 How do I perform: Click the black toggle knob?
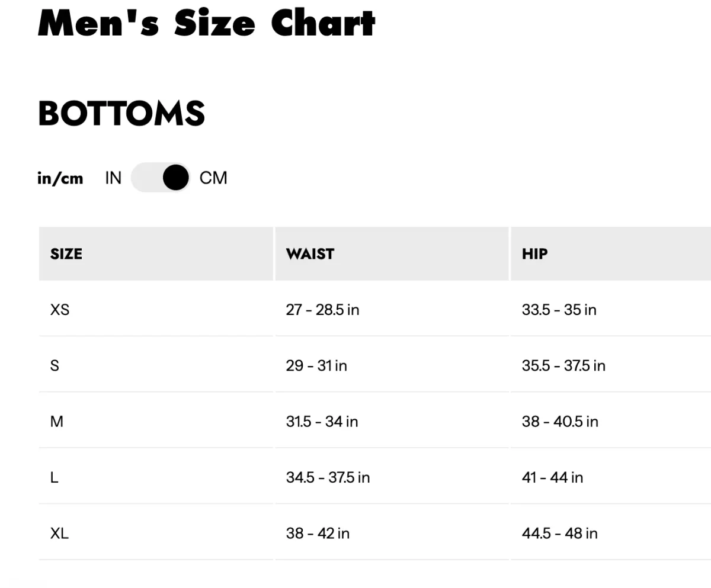(x=175, y=178)
